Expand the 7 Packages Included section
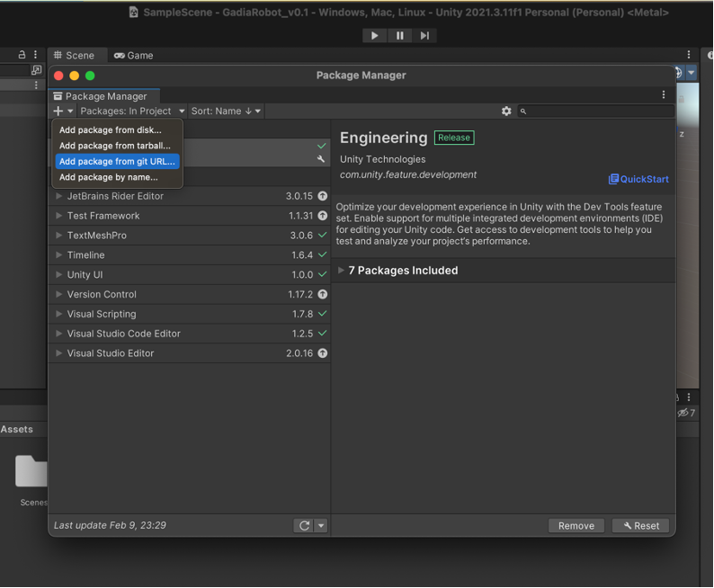Image resolution: width=714 pixels, height=588 pixels. point(341,271)
